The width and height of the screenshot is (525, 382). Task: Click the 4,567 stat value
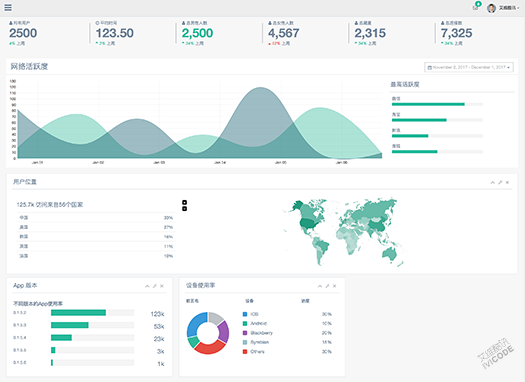(284, 33)
